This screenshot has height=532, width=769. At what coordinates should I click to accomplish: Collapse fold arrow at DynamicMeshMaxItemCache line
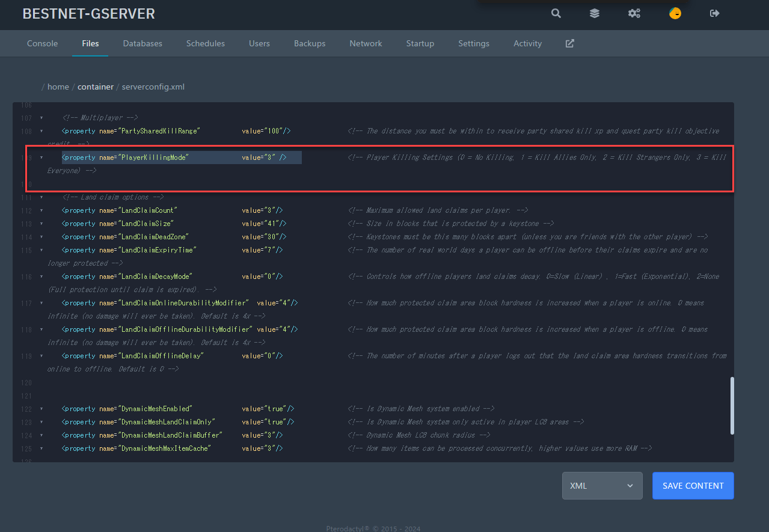(x=41, y=448)
